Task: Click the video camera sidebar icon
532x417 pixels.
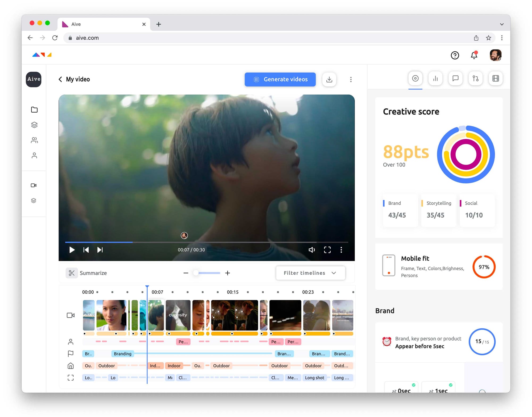Action: [34, 185]
